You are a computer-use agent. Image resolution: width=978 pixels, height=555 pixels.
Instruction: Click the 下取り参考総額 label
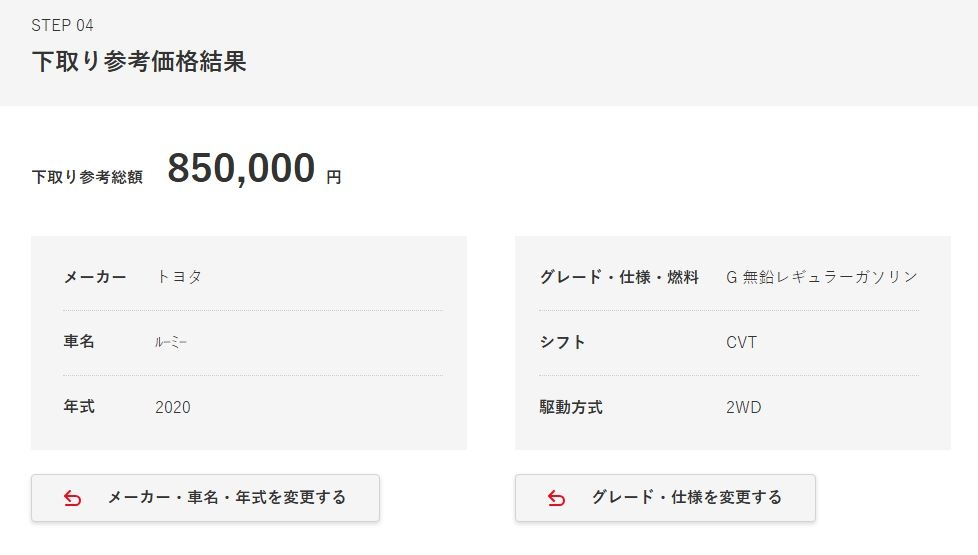[x=87, y=177]
